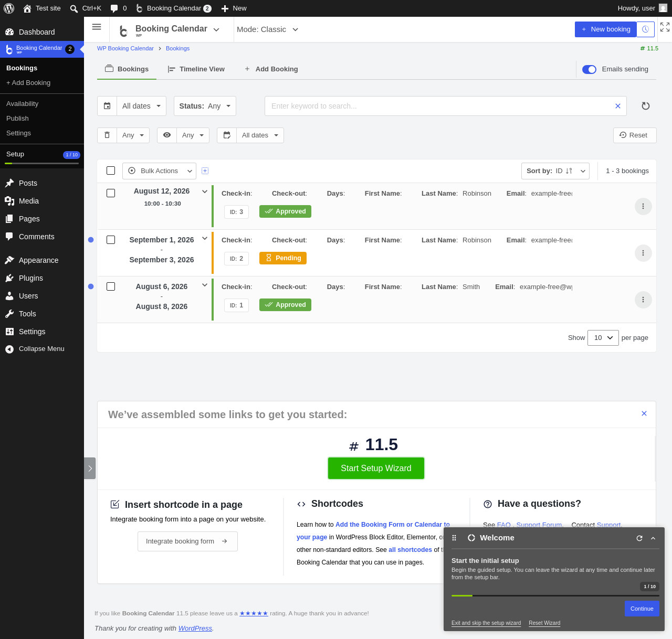Open the All dates dropdown next to Status

coord(141,106)
